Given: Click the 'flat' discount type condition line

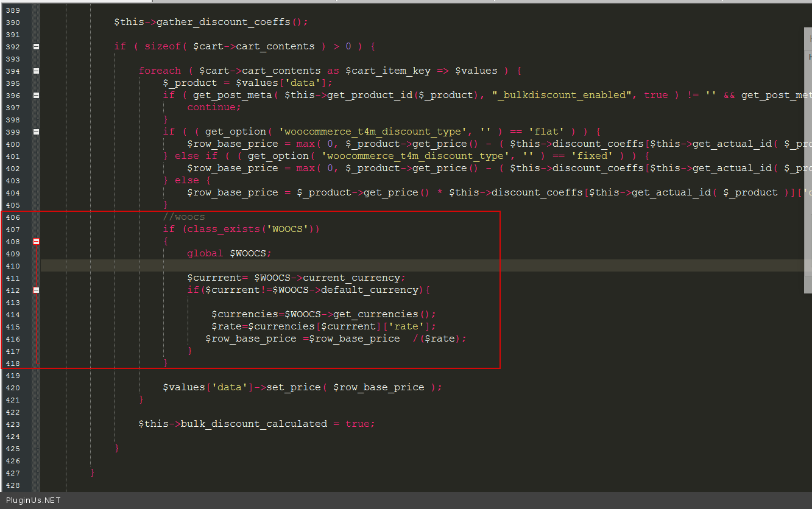Looking at the screenshot, I should [x=382, y=132].
